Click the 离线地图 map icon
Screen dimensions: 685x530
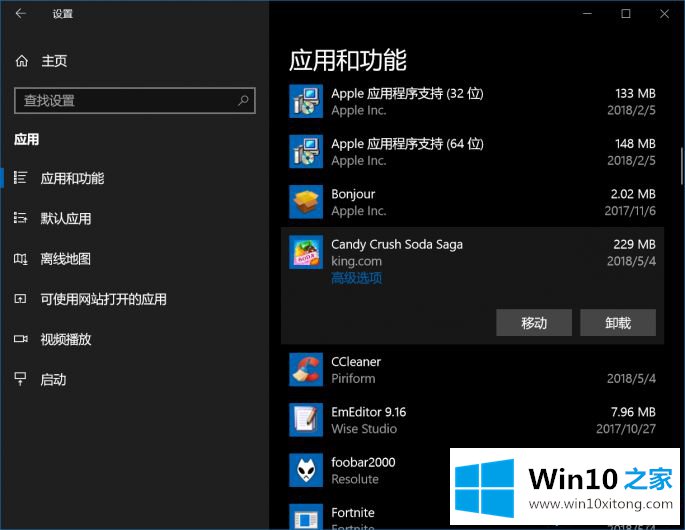point(20,259)
